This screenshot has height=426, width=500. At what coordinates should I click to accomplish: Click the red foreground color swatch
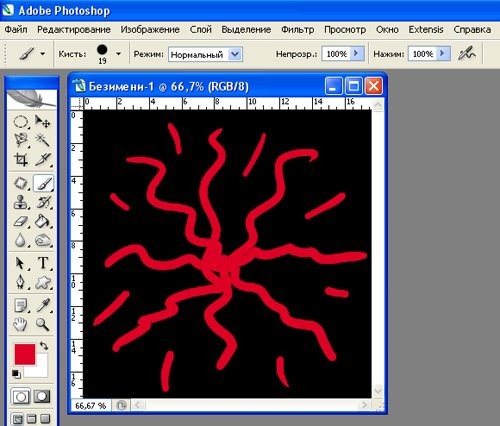[x=25, y=354]
